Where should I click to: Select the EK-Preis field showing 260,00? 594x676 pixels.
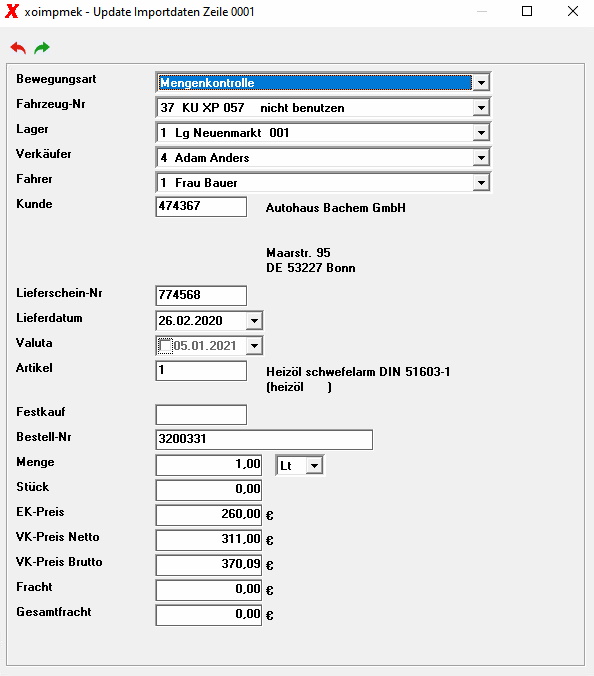pos(209,515)
